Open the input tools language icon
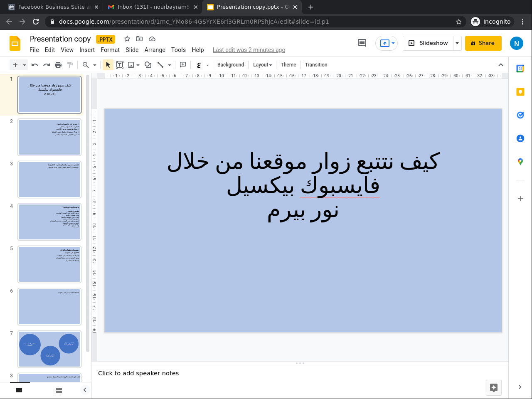The image size is (532, 399). tap(199, 65)
